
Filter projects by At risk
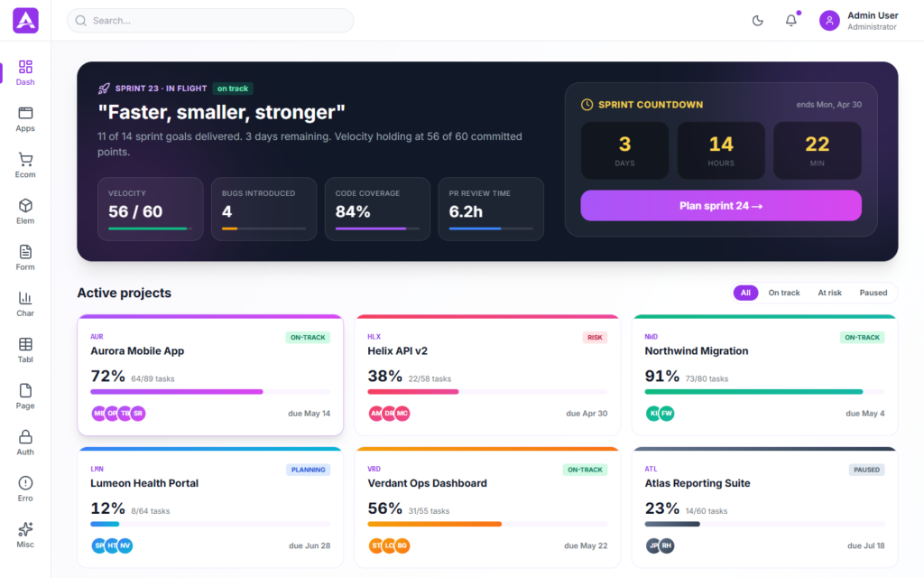829,293
